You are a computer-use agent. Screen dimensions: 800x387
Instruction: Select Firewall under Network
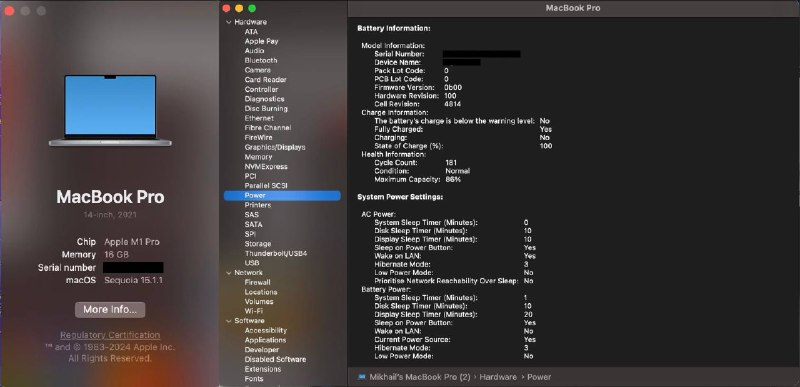pyautogui.click(x=258, y=282)
